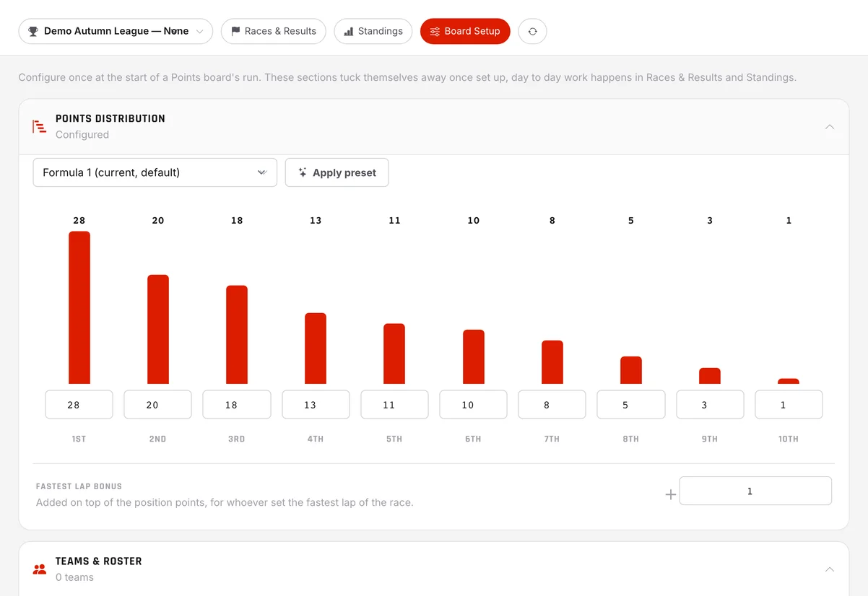
Task: Click the plus icon beside fastest lap bonus
Action: 670,494
